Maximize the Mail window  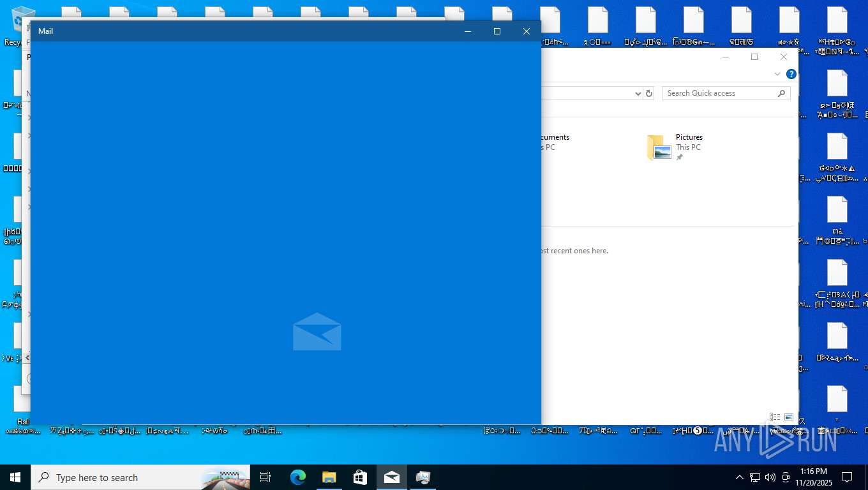pyautogui.click(x=497, y=31)
